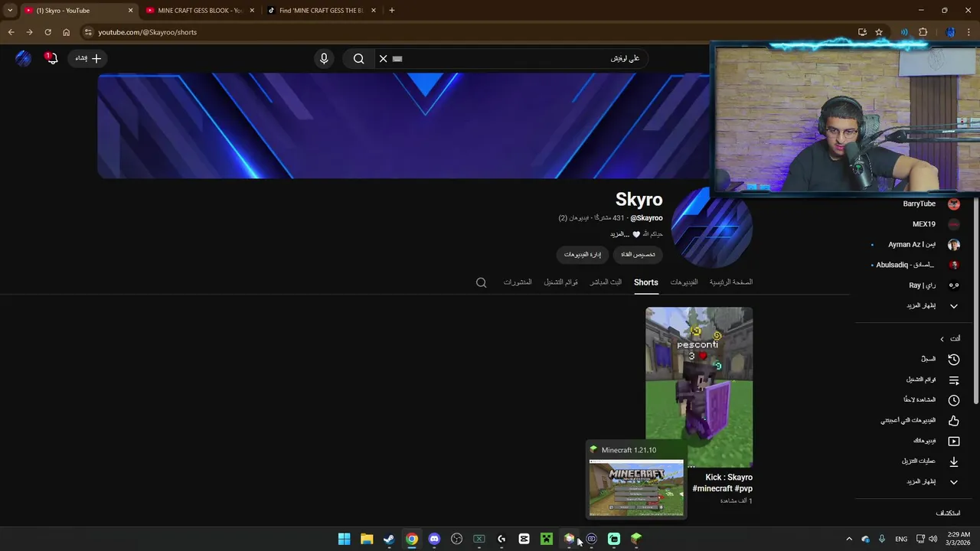Open Discord from the taskbar
This screenshot has height=551, width=980.
tap(434, 540)
